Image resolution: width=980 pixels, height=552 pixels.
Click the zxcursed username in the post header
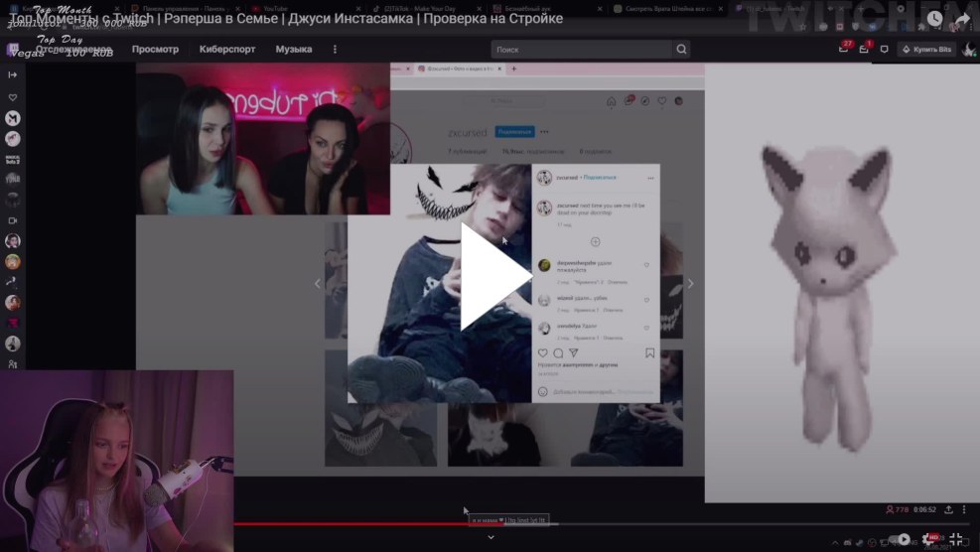pyautogui.click(x=567, y=178)
